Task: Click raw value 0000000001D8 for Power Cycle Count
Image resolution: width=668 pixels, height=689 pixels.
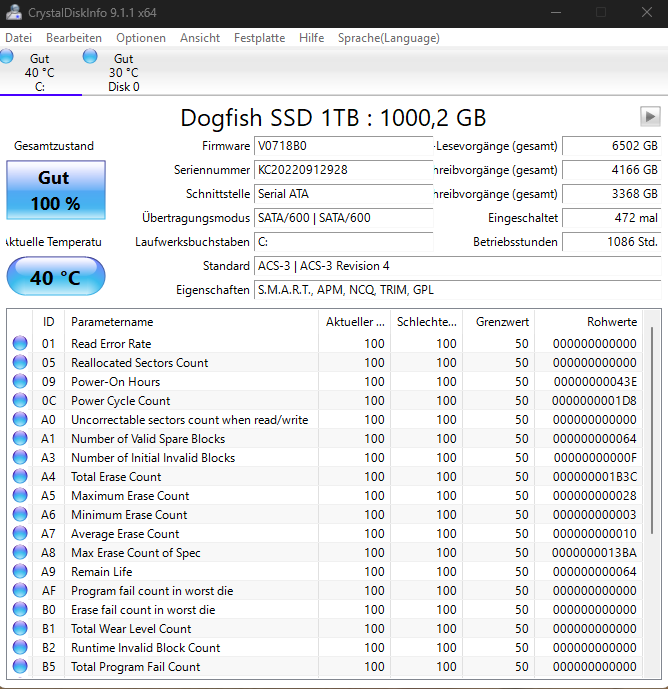Action: 594,400
